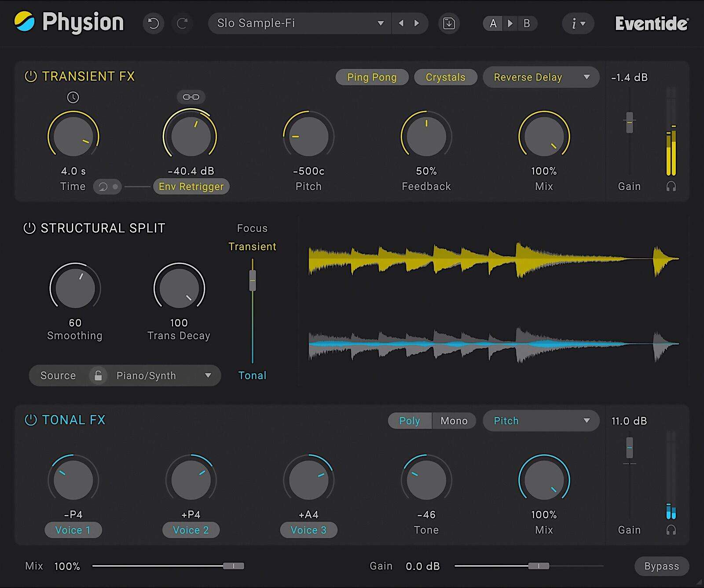Go to next preset arrow
The height and width of the screenshot is (588, 704).
tap(416, 23)
